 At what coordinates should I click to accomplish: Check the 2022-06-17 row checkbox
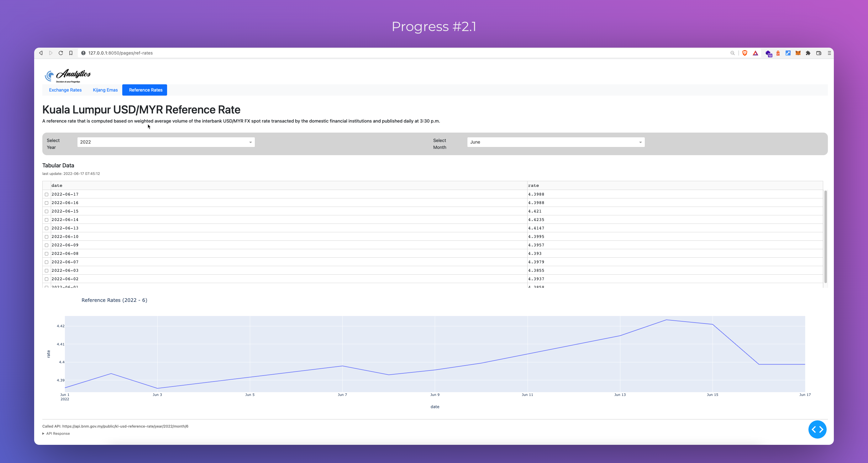point(46,194)
